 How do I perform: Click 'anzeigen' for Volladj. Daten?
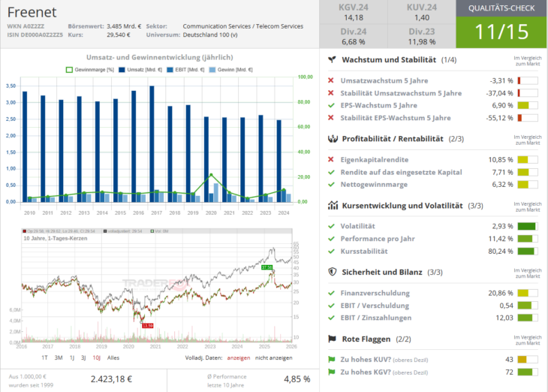coord(238,357)
